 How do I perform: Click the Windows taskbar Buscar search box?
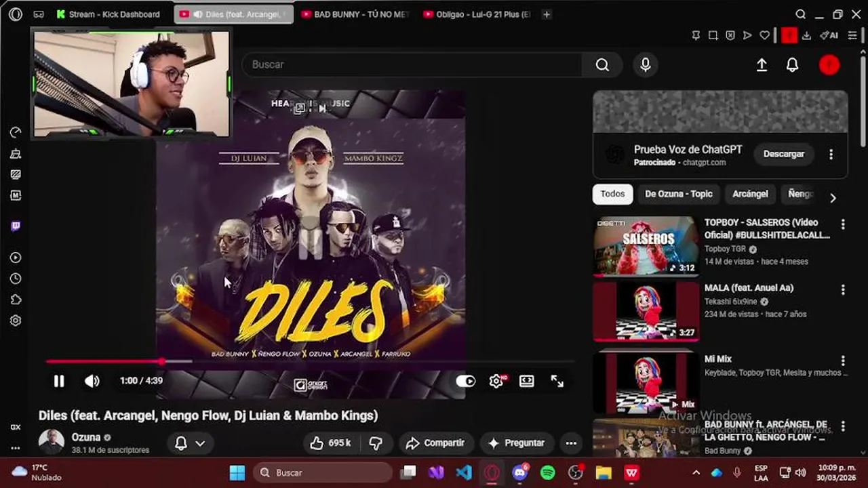click(x=323, y=472)
